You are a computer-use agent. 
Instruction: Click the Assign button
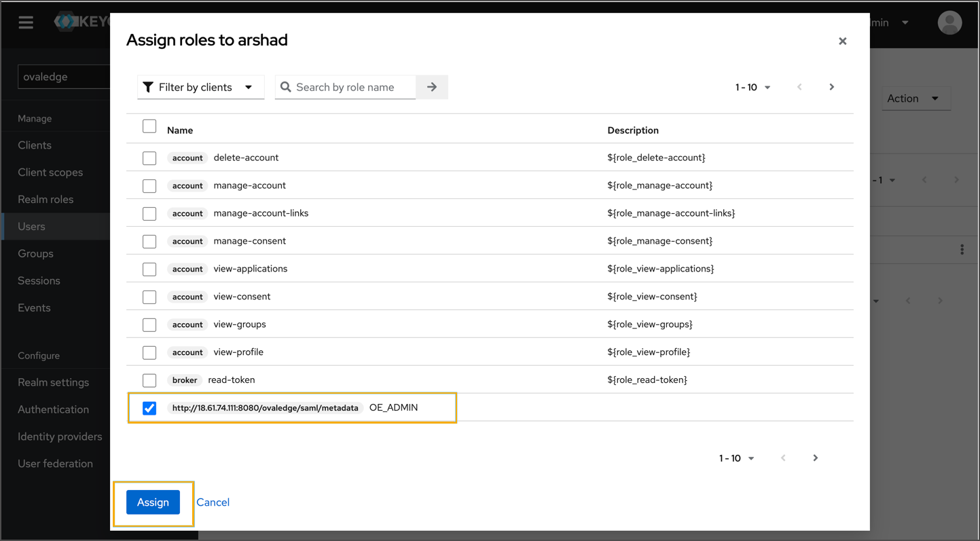tap(153, 502)
